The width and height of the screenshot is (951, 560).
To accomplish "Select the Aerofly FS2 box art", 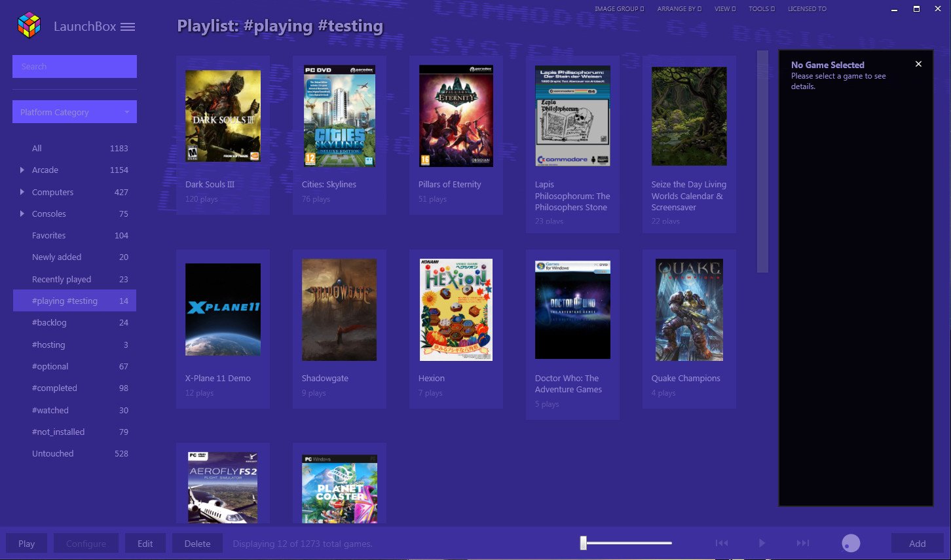I will (223, 487).
